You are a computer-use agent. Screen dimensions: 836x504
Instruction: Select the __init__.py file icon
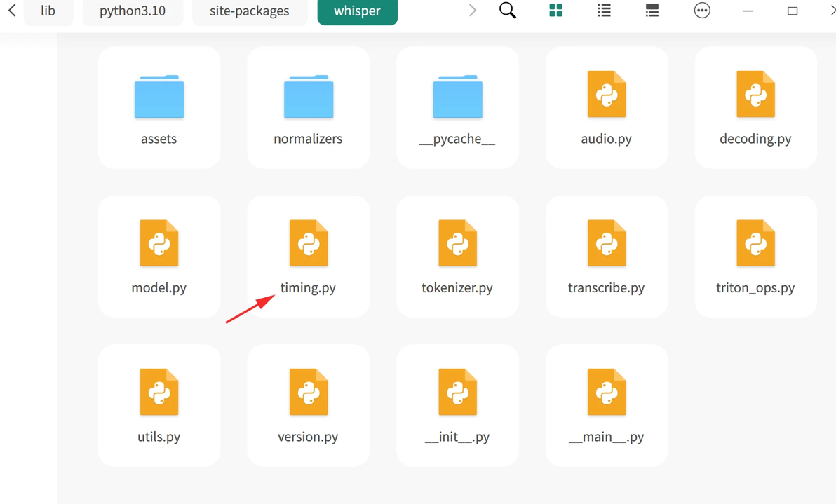pyautogui.click(x=457, y=392)
